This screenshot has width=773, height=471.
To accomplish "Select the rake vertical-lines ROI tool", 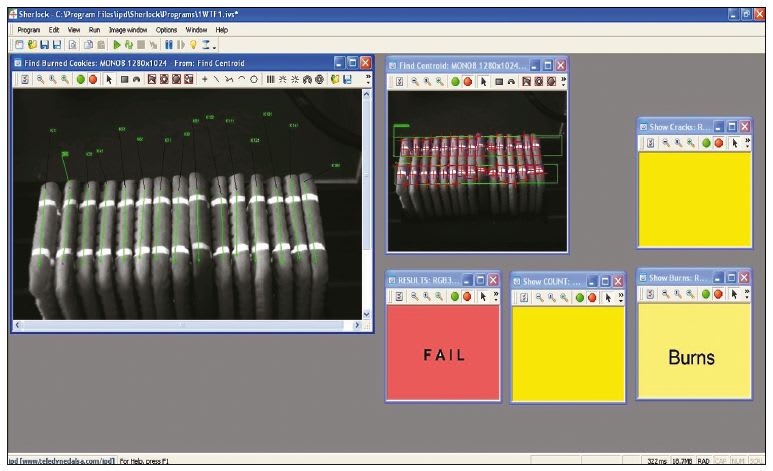I will click(x=270, y=79).
